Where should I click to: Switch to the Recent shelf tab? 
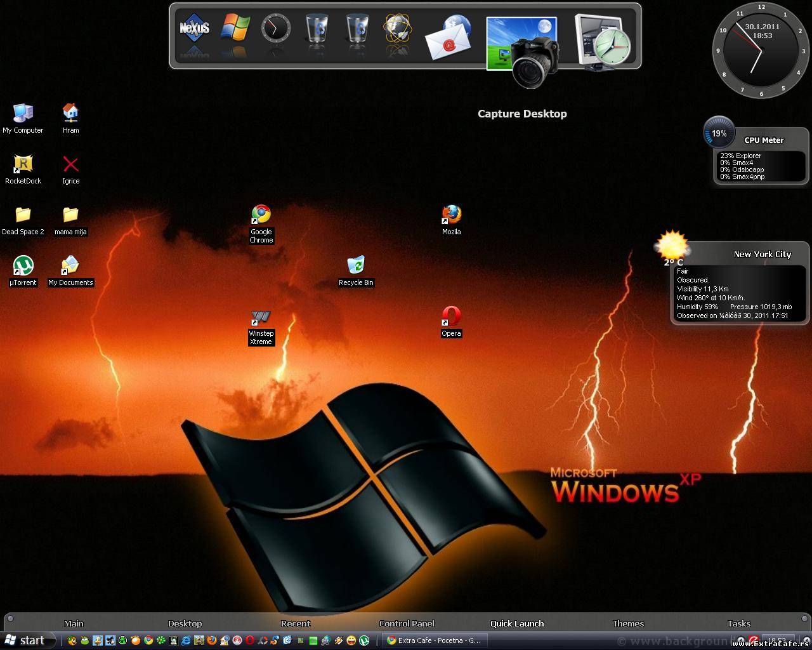click(296, 623)
